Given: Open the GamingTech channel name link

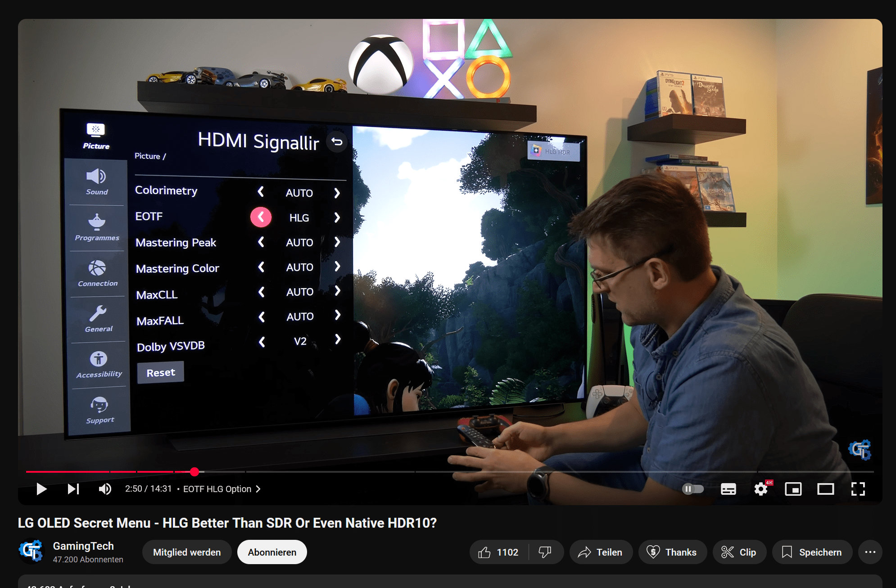Looking at the screenshot, I should click(83, 546).
